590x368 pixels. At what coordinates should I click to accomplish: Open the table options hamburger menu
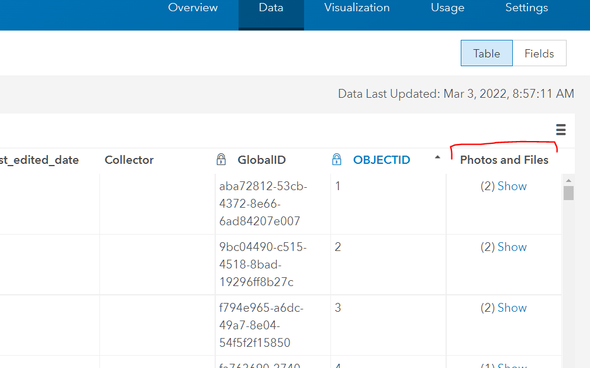pyautogui.click(x=561, y=129)
